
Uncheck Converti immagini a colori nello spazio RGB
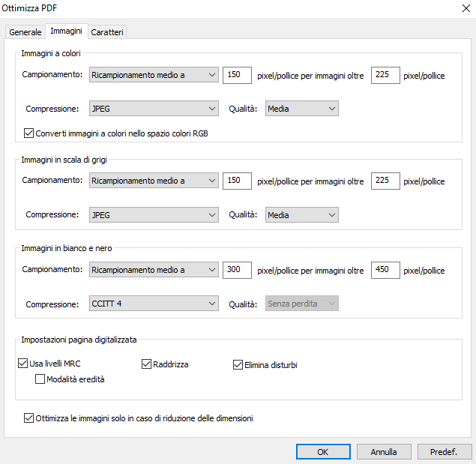click(x=28, y=133)
